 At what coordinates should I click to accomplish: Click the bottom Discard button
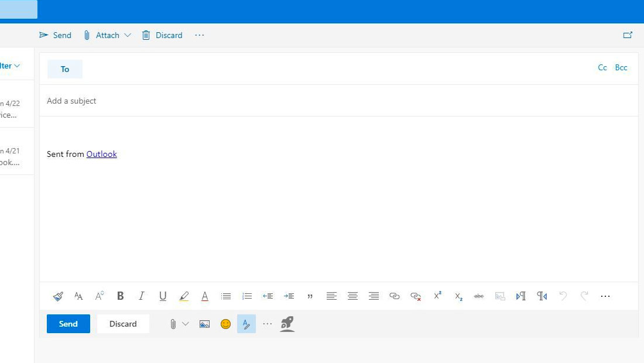pyautogui.click(x=123, y=324)
